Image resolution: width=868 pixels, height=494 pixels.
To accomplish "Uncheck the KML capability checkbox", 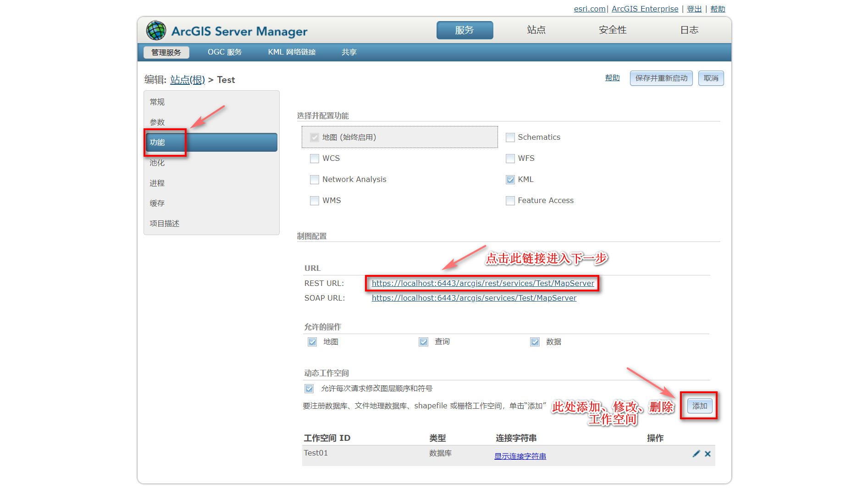I will coord(510,180).
